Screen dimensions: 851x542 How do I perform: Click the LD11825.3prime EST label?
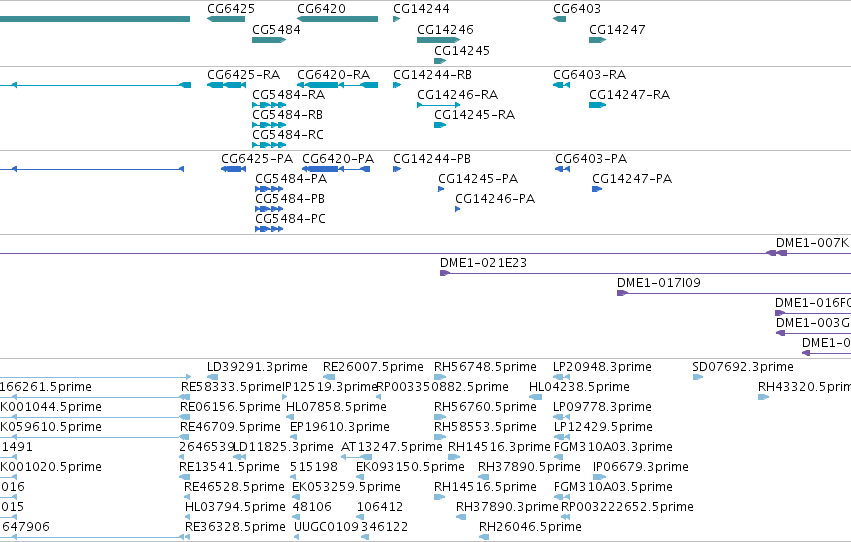pyautogui.click(x=283, y=448)
